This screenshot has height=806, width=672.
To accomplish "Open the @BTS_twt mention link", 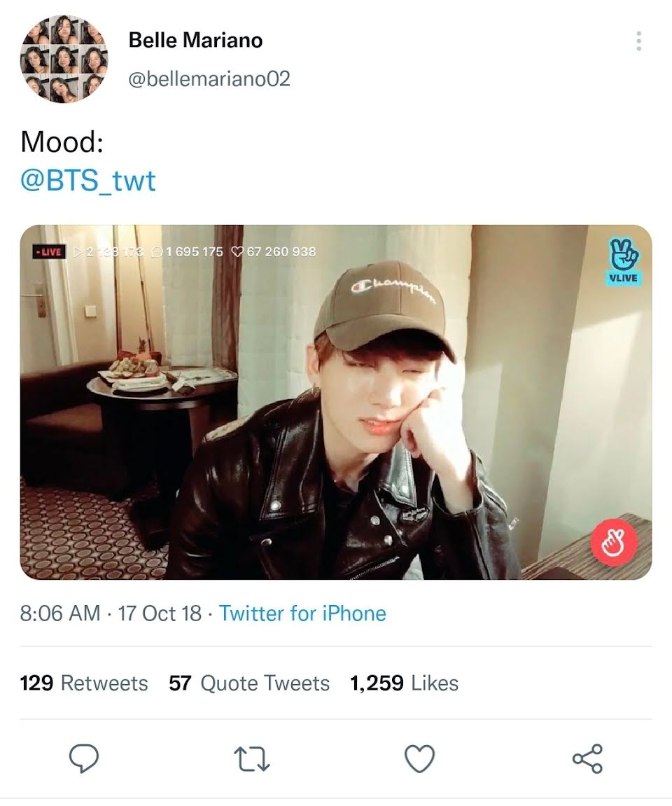I will pyautogui.click(x=88, y=180).
